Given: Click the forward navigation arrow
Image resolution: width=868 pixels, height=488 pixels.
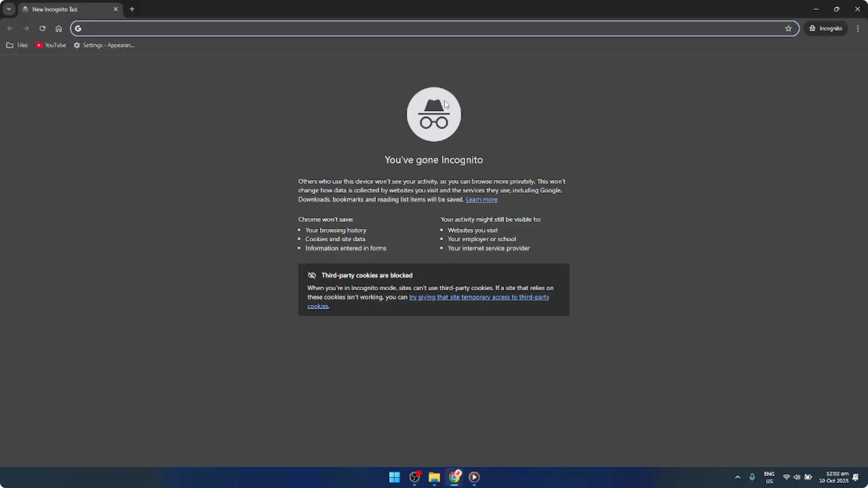Looking at the screenshot, I should pyautogui.click(x=26, y=28).
